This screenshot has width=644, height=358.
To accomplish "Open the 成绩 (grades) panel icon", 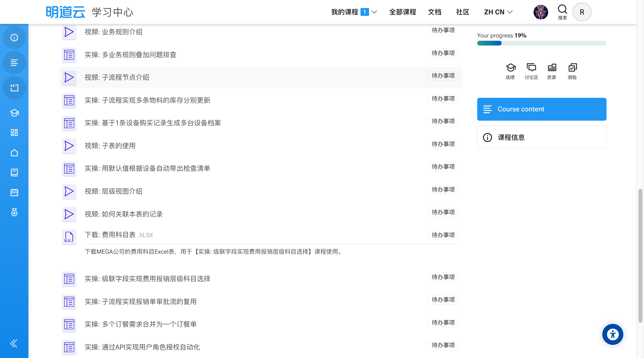I will tap(510, 68).
